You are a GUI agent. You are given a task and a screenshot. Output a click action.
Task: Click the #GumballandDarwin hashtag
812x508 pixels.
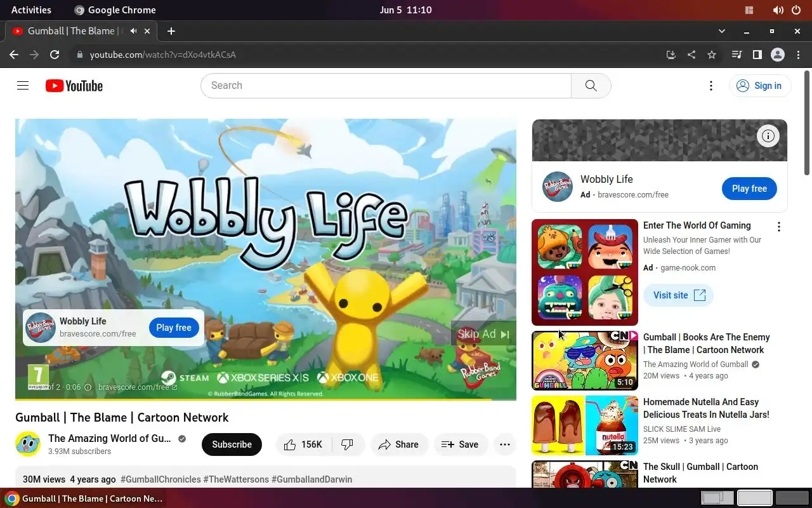[x=311, y=479]
